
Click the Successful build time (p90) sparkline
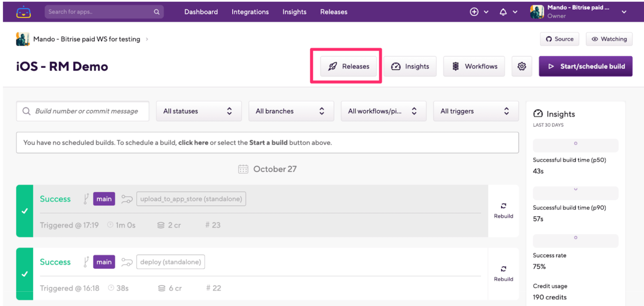click(575, 193)
